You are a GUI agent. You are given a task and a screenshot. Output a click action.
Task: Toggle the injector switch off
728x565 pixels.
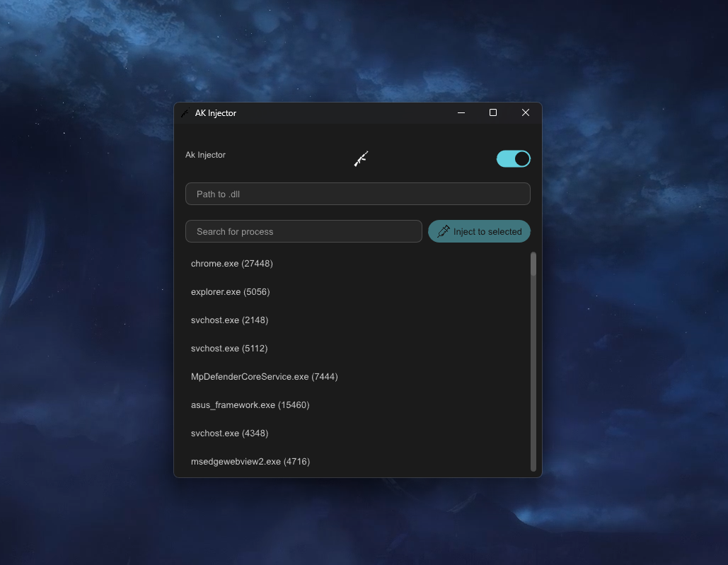(x=513, y=158)
